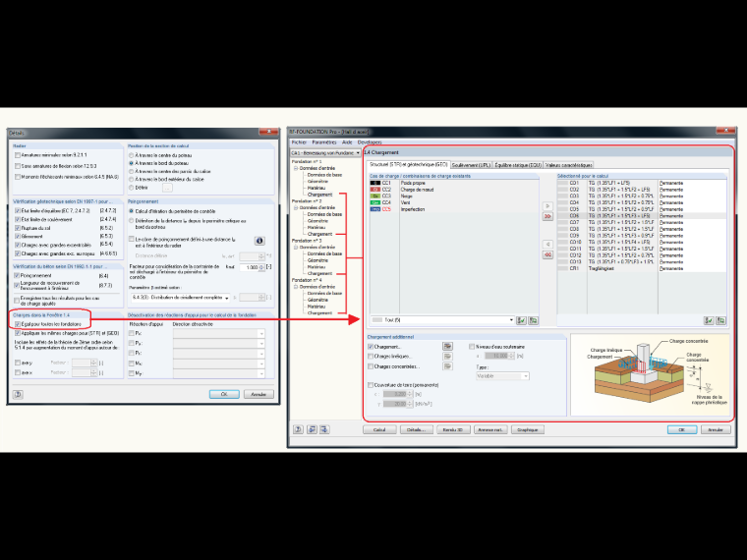The height and width of the screenshot is (560, 747).
Task: Open the edit button next to Charges concentrées
Action: coord(447,366)
